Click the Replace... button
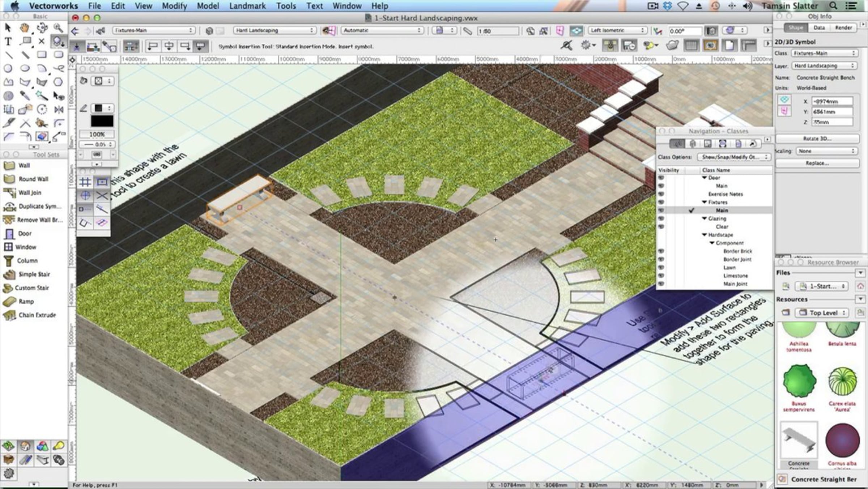Image resolution: width=868 pixels, height=489 pixels. [817, 163]
